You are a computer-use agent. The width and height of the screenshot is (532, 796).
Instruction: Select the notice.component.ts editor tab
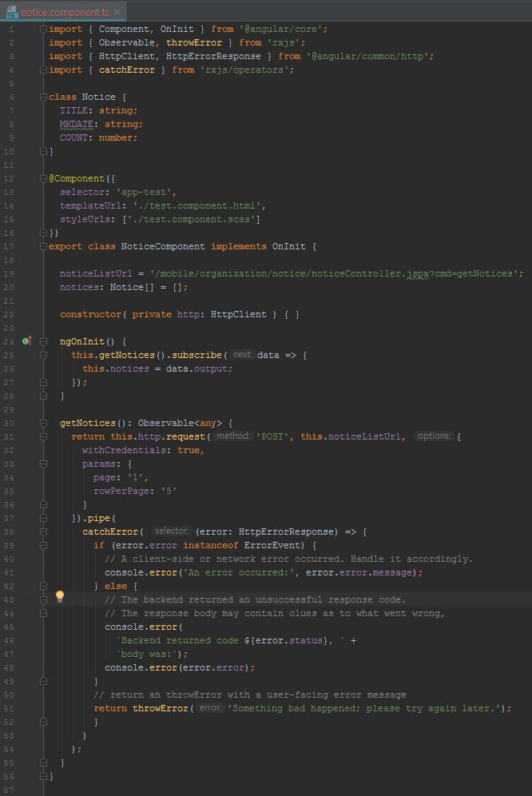(x=63, y=12)
